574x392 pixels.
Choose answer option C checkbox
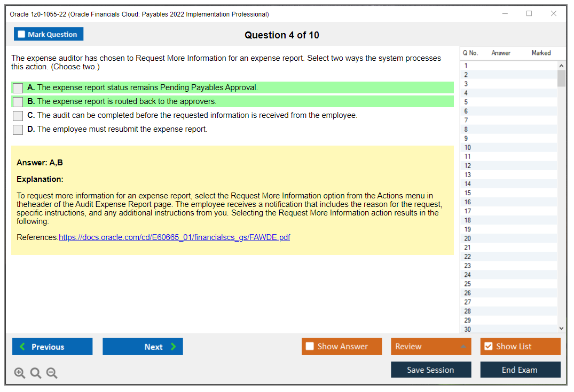click(x=18, y=116)
